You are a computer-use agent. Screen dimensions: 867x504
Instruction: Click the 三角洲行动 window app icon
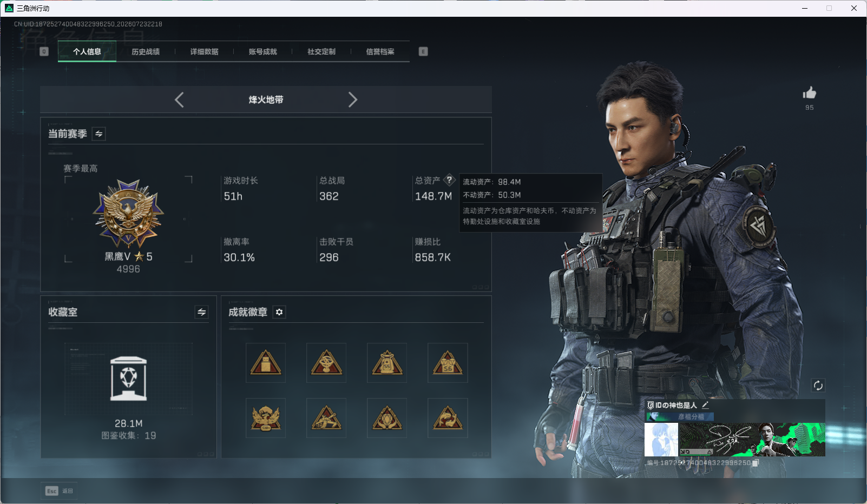tap(9, 8)
